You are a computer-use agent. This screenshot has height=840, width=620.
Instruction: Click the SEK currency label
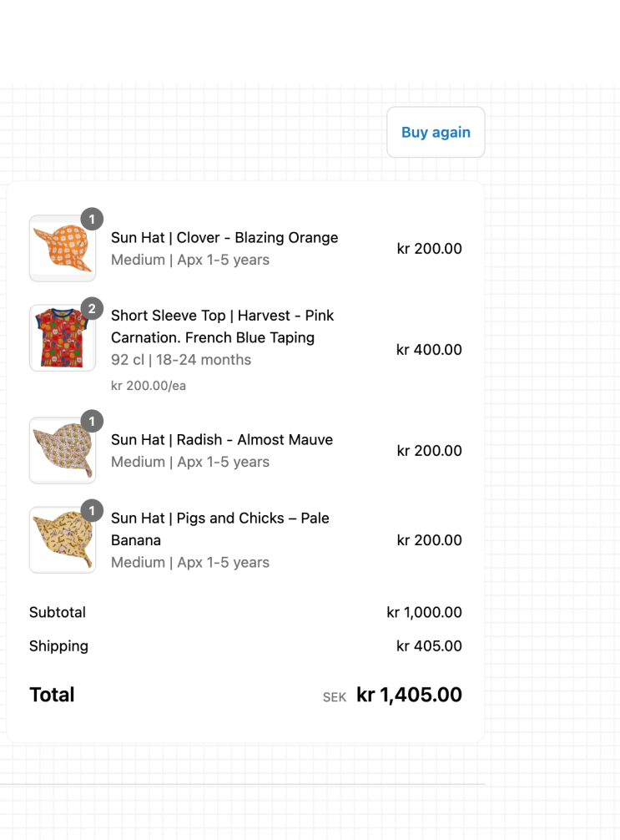click(335, 697)
